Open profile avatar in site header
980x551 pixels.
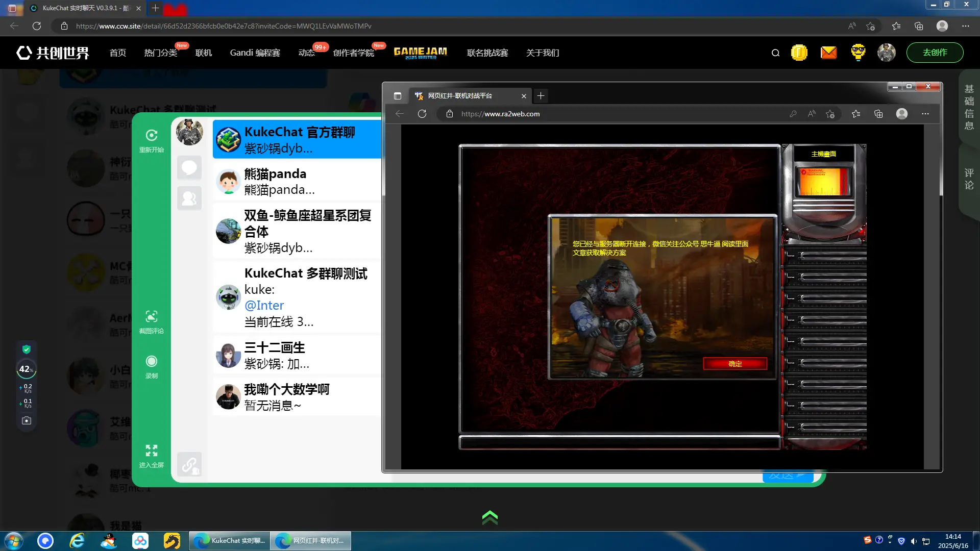[887, 53]
